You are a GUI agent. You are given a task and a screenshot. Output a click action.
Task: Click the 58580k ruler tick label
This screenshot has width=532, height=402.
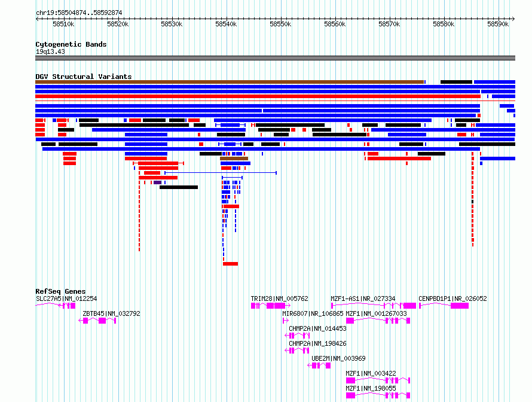pos(444,24)
